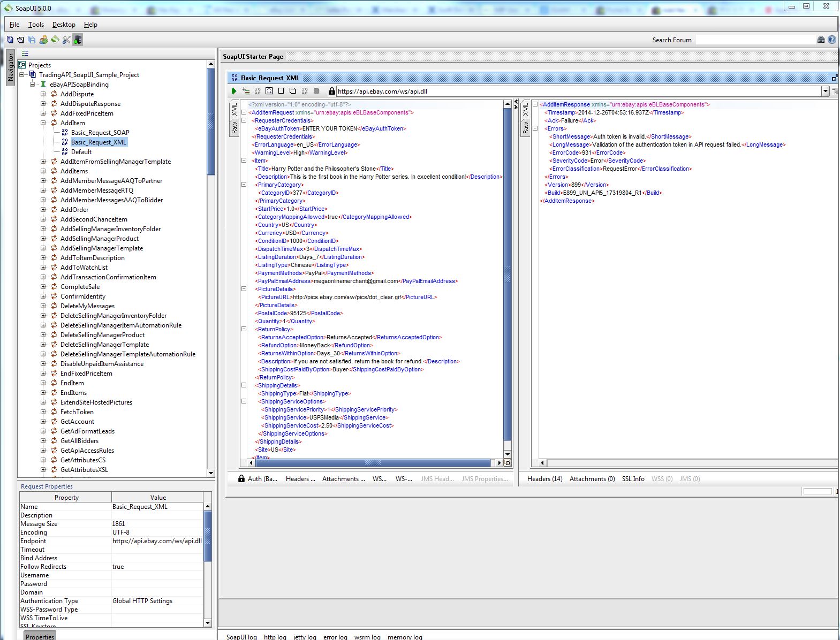Image resolution: width=840 pixels, height=640 pixels.
Task: Click the Properties button at bottom
Action: 40,636
